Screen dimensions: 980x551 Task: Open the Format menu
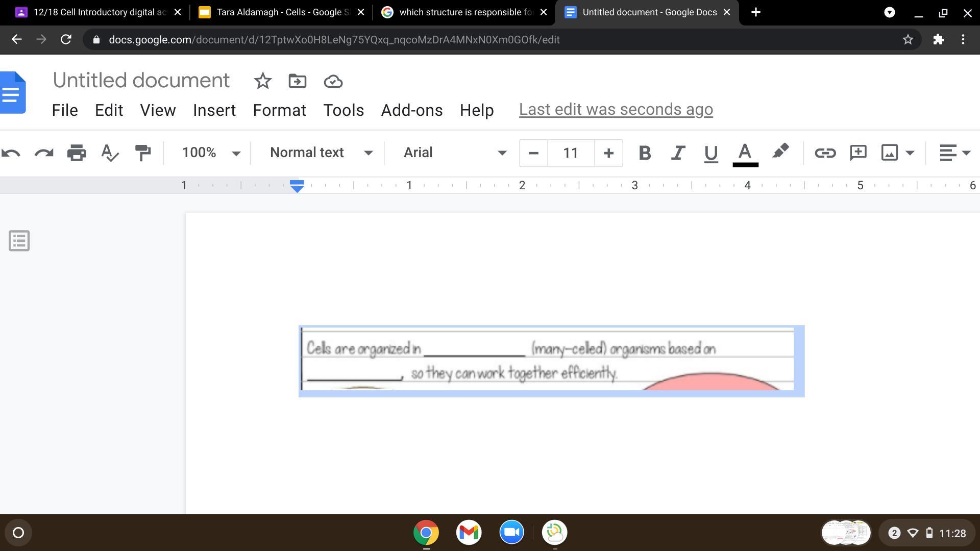[x=279, y=110]
